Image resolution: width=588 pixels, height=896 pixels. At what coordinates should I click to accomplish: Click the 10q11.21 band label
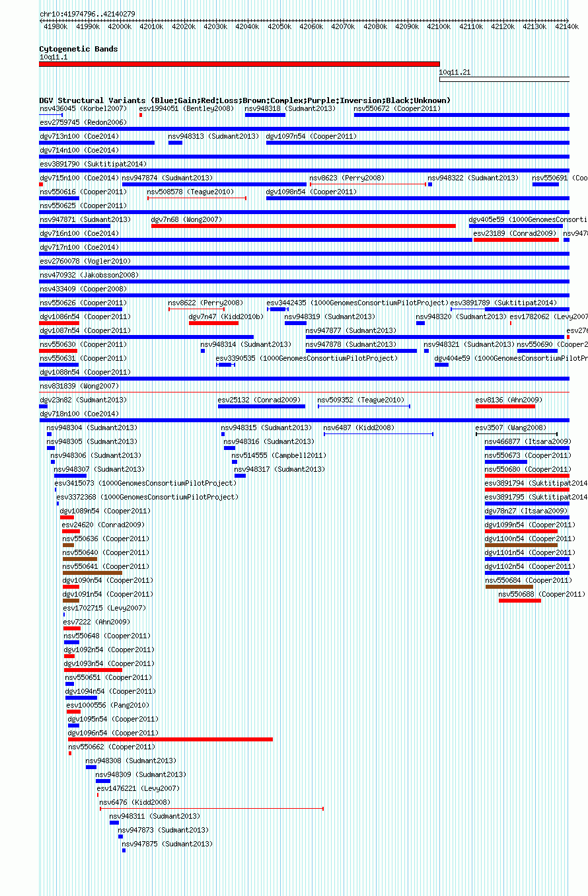(455, 72)
